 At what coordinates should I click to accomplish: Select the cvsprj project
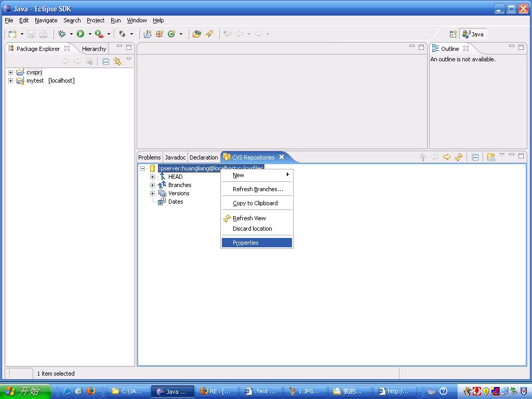(x=34, y=72)
